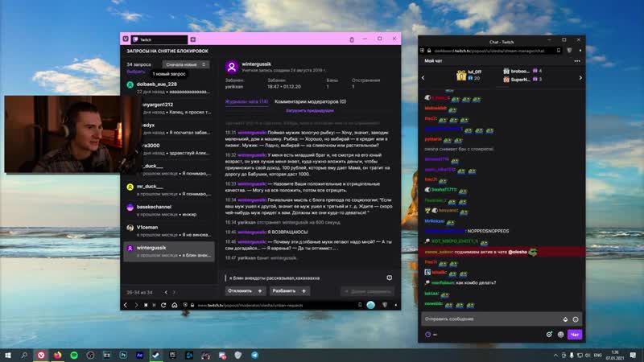
Task: Click shield icon in Chat window address bar
Action: (569, 51)
